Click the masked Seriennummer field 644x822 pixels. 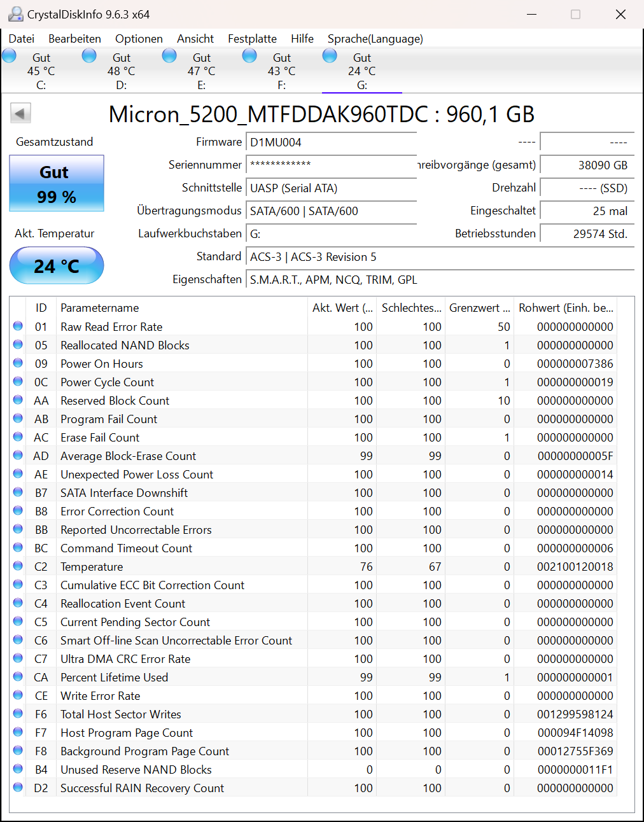pos(331,165)
